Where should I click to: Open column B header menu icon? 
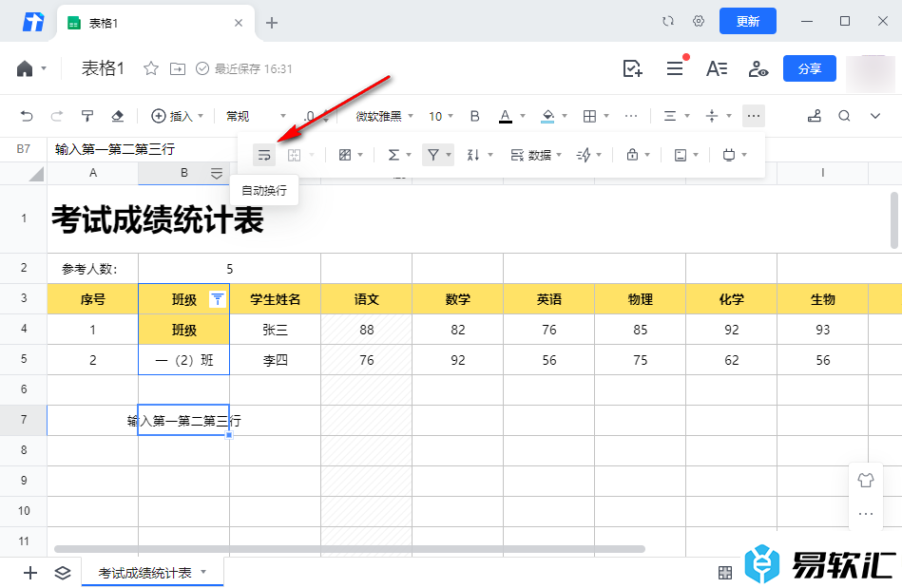tap(217, 174)
